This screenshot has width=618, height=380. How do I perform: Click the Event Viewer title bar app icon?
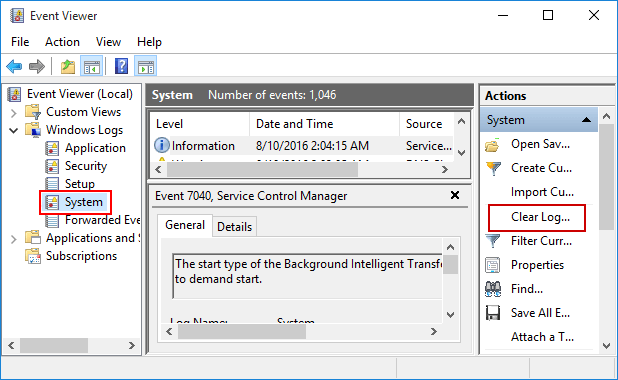tap(17, 16)
